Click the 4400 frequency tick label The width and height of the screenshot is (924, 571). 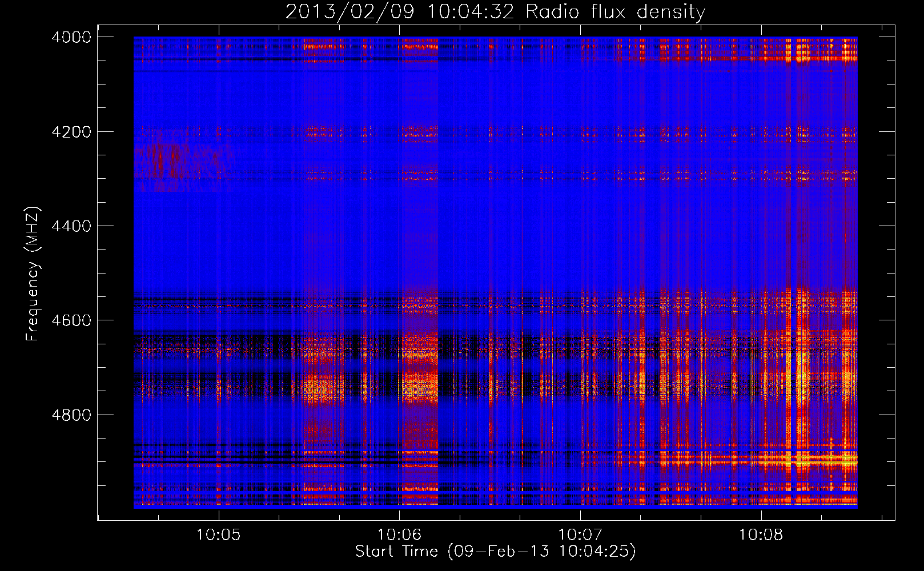coord(71,226)
